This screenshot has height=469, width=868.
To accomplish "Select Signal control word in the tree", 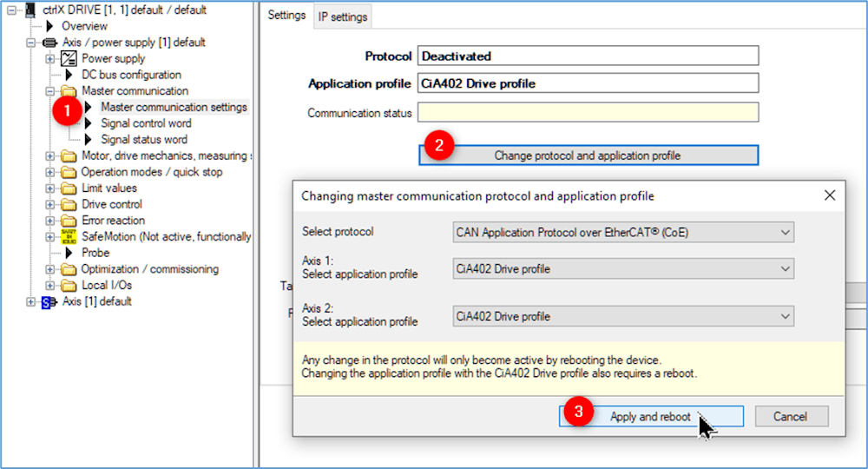I will tap(145, 123).
